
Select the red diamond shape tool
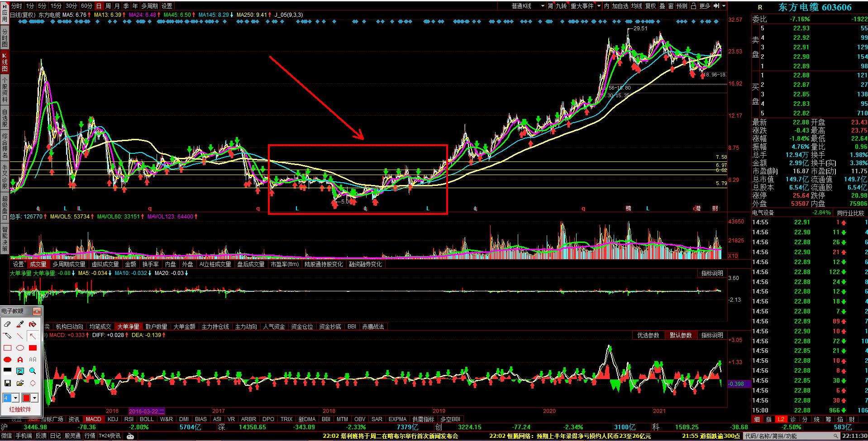(x=33, y=383)
